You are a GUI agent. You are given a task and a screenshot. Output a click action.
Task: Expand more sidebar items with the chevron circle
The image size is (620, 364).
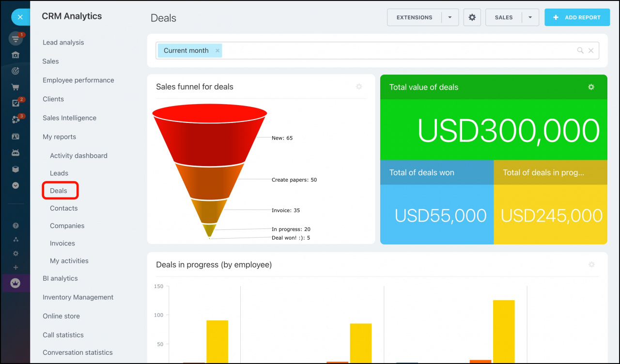point(15,185)
